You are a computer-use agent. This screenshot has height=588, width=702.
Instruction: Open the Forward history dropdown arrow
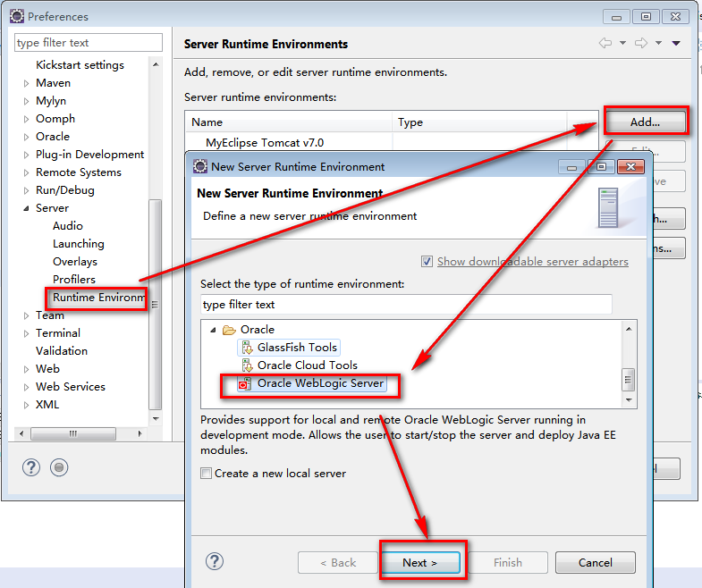[x=658, y=43]
